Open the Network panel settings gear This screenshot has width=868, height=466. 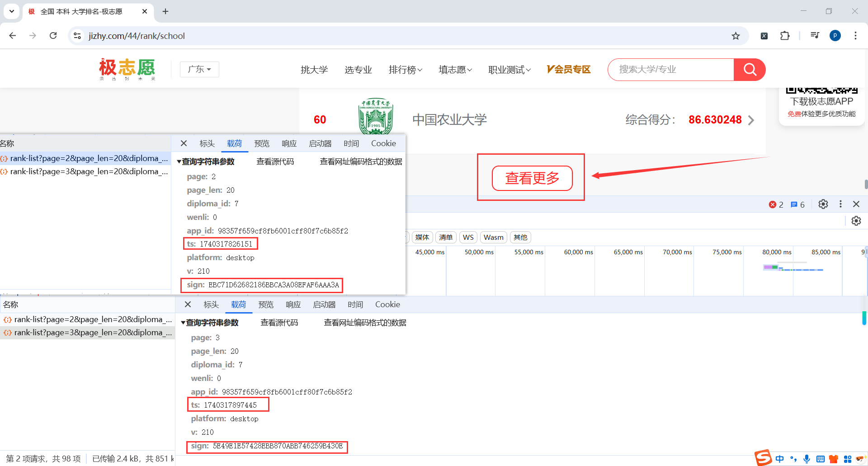(856, 221)
